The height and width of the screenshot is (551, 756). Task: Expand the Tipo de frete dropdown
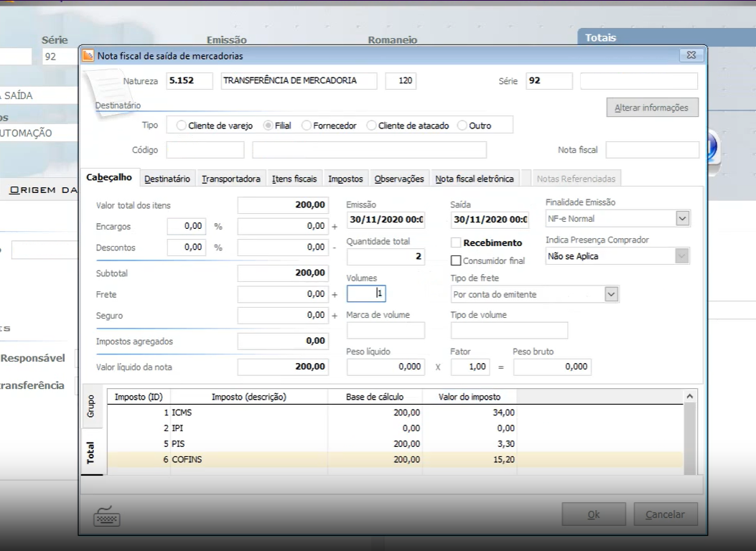611,294
